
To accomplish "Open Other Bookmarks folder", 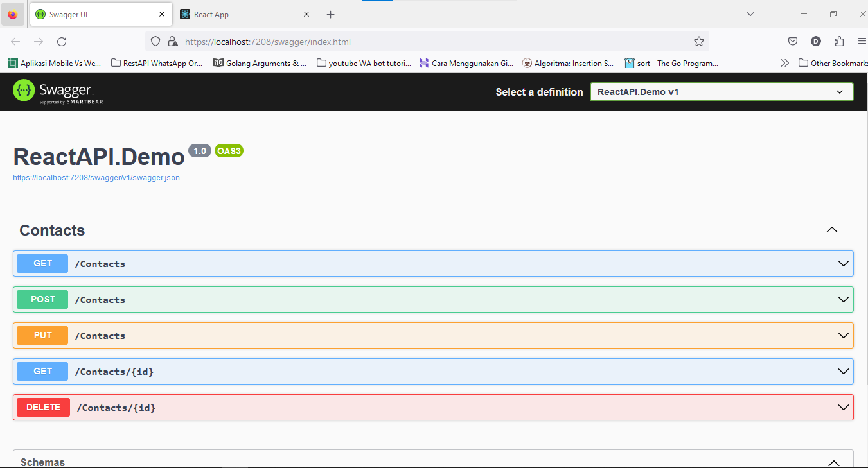I will point(833,63).
